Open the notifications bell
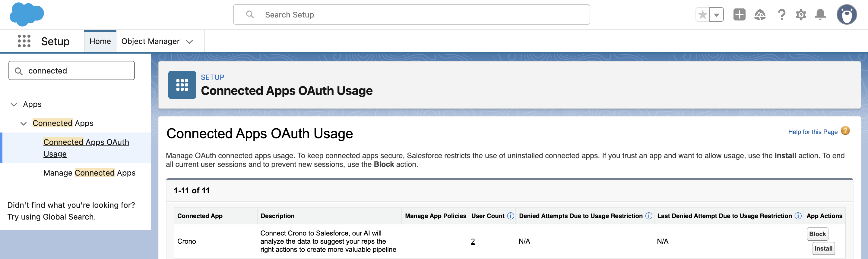 click(x=820, y=15)
